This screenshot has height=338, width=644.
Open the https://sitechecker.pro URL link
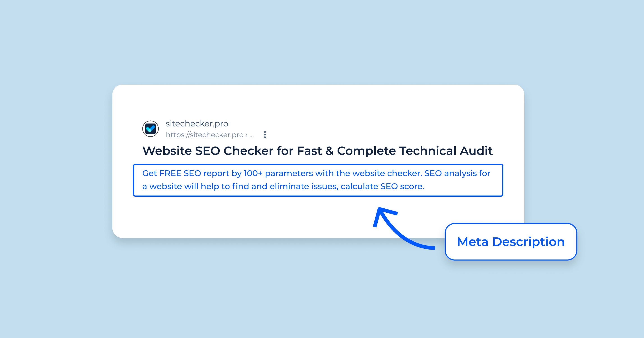(x=205, y=135)
